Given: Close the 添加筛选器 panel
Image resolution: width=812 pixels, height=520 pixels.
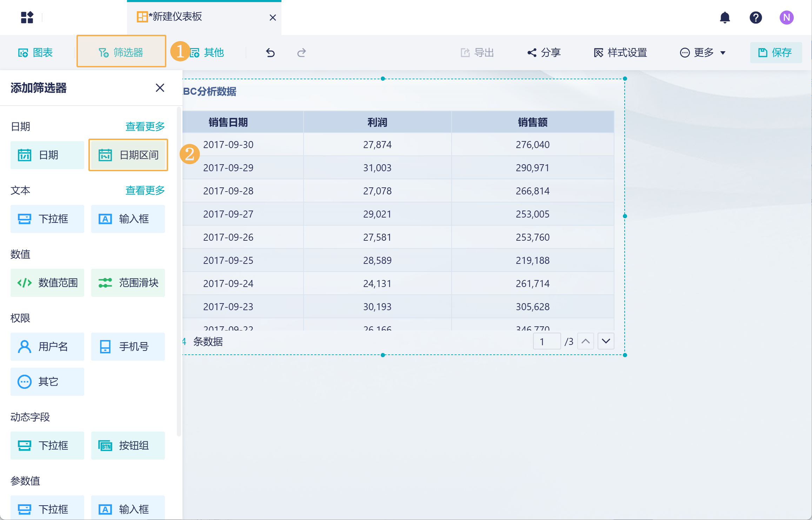Looking at the screenshot, I should (160, 88).
